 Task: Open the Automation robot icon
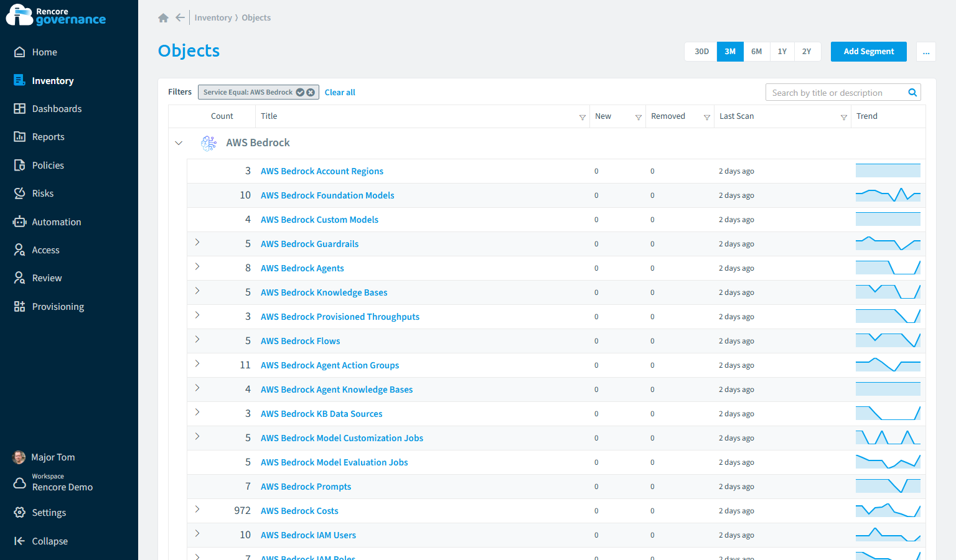click(20, 222)
